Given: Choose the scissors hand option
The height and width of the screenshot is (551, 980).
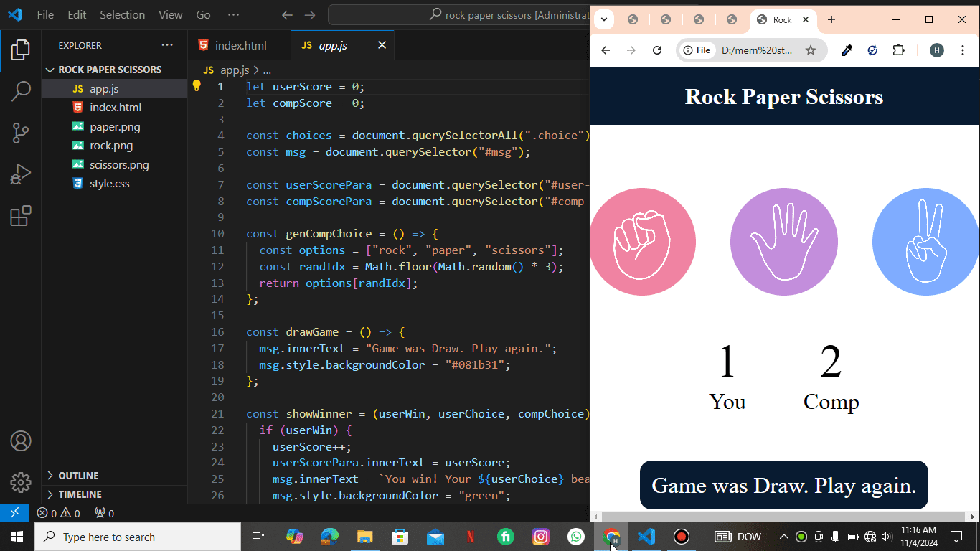Looking at the screenshot, I should pyautogui.click(x=925, y=242).
